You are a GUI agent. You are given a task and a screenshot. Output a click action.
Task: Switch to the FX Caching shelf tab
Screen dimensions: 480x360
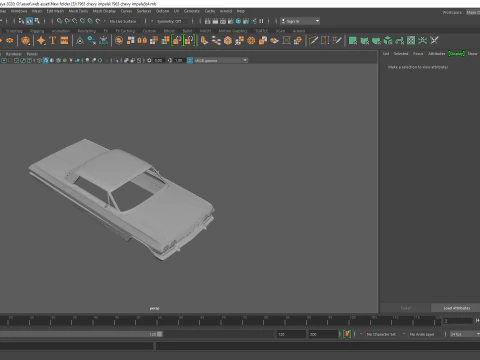(125, 31)
